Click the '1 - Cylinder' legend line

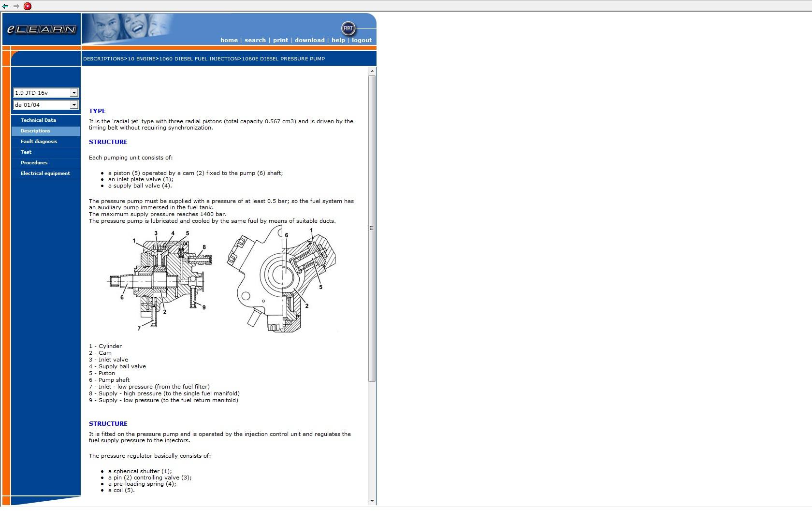tap(105, 346)
